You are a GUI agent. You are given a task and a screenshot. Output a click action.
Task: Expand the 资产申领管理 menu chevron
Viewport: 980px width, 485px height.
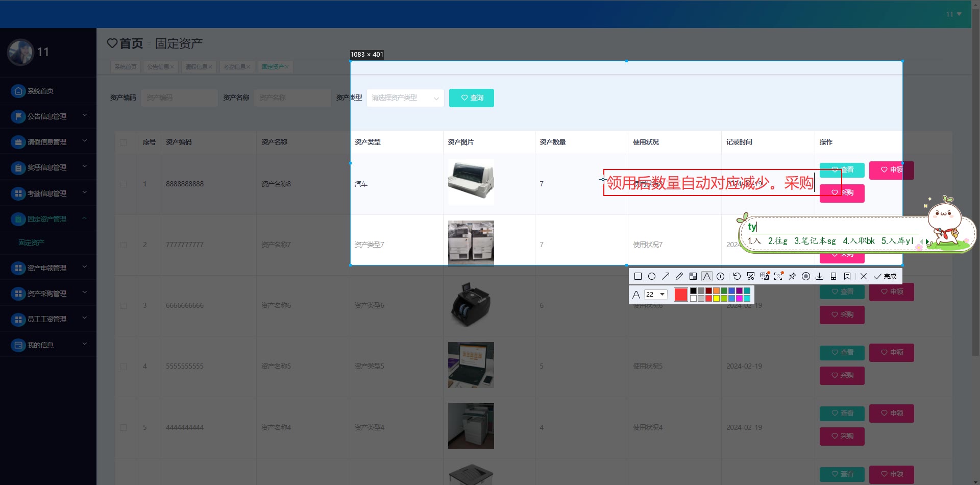[85, 267]
